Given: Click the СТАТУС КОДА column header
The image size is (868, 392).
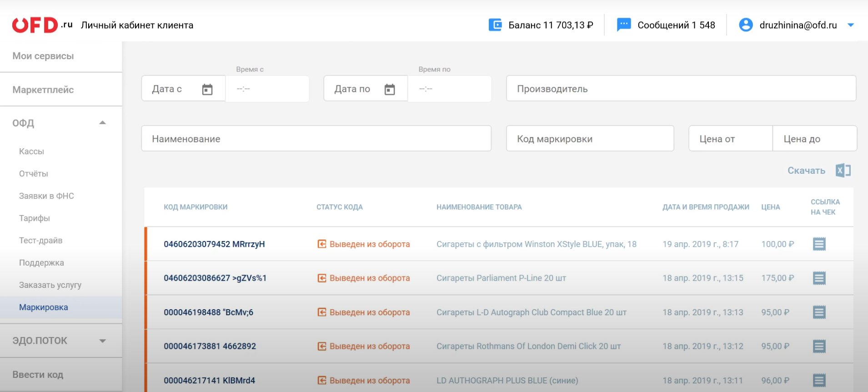Looking at the screenshot, I should click(340, 207).
